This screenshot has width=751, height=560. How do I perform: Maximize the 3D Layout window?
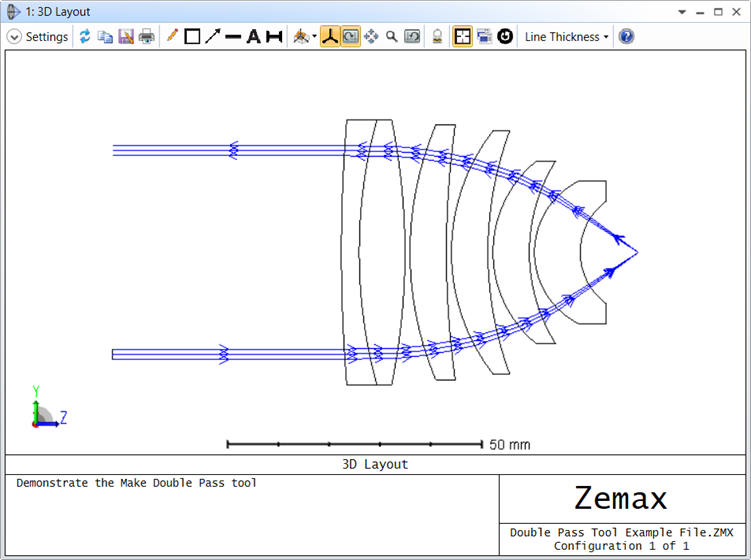718,12
